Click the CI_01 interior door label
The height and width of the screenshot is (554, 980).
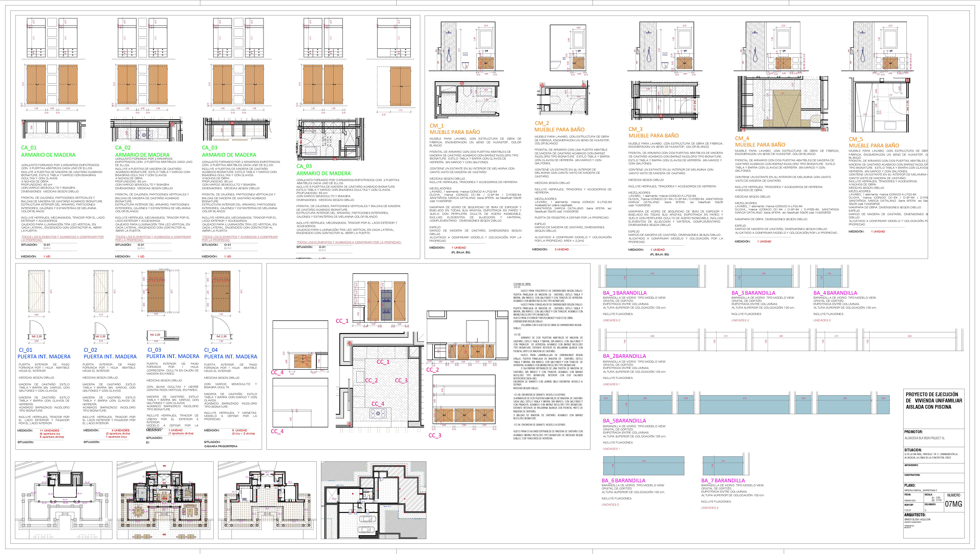pos(25,350)
